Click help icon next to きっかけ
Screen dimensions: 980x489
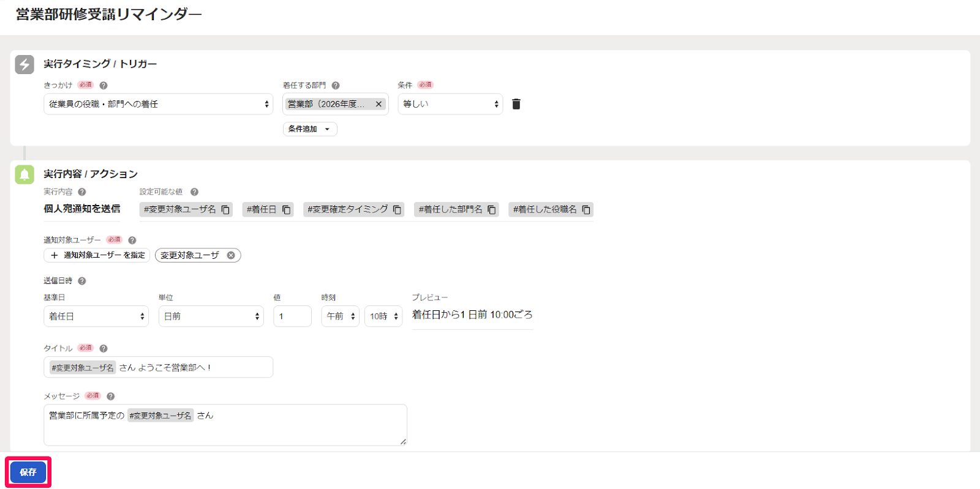[104, 86]
